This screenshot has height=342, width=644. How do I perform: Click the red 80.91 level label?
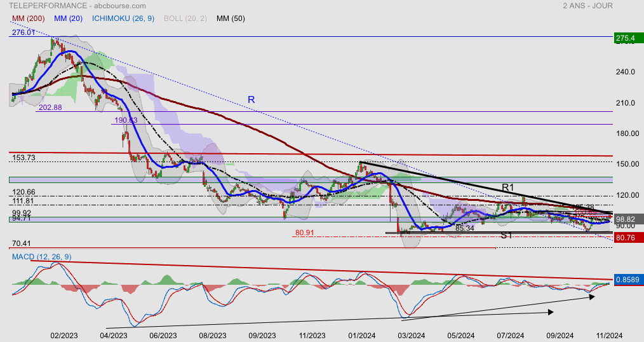304,233
